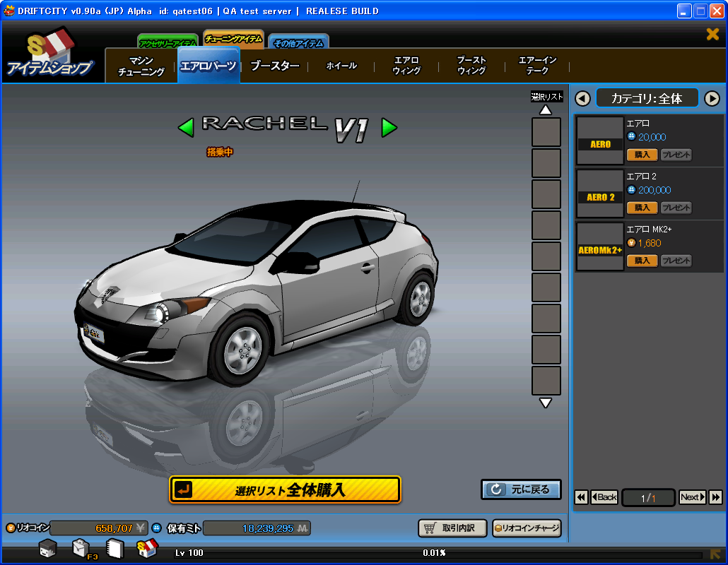Go to next category with round right arrow
This screenshot has width=728, height=565.
click(x=712, y=98)
